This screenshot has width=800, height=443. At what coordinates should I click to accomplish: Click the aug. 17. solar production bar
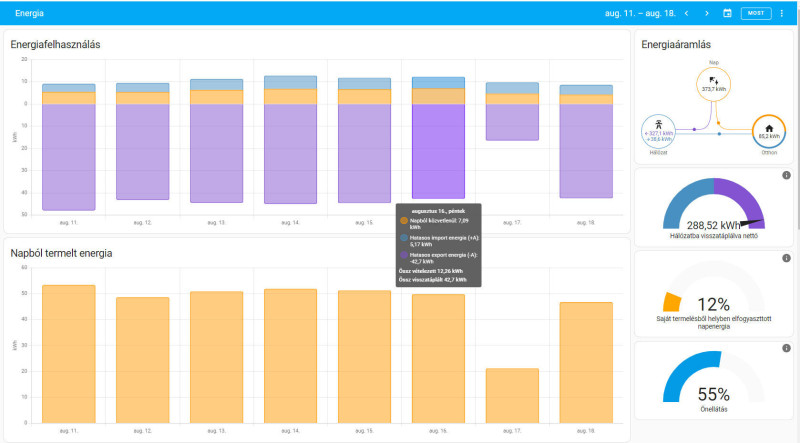pyautogui.click(x=512, y=396)
